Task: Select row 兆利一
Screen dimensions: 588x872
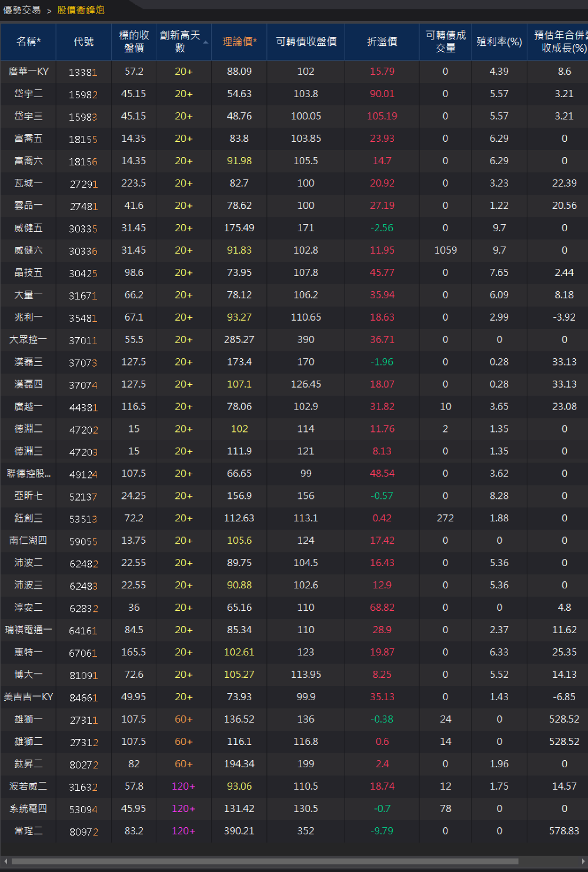Action: 294,317
